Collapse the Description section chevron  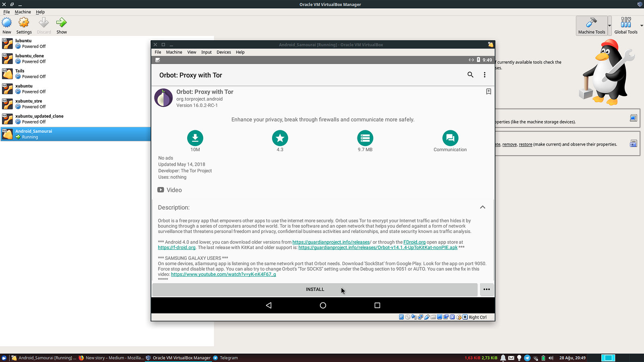pyautogui.click(x=483, y=207)
